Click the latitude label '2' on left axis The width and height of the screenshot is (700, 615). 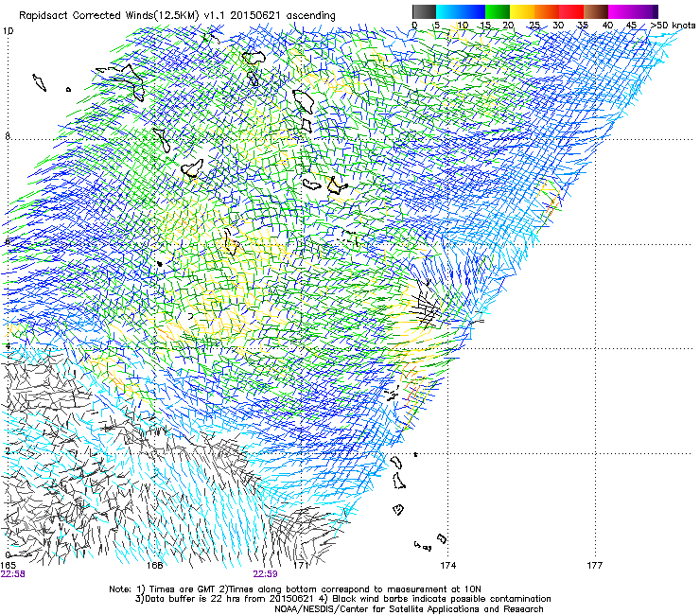coord(8,450)
